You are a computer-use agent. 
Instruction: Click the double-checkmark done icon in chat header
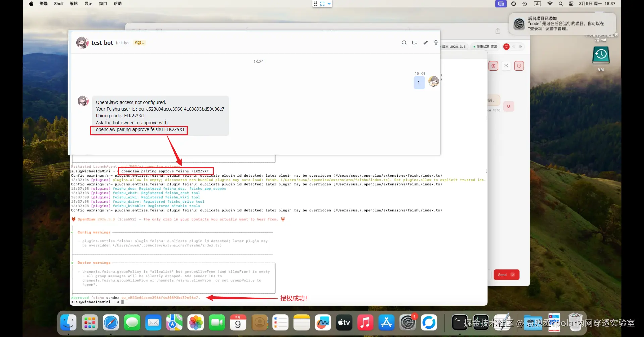425,43
